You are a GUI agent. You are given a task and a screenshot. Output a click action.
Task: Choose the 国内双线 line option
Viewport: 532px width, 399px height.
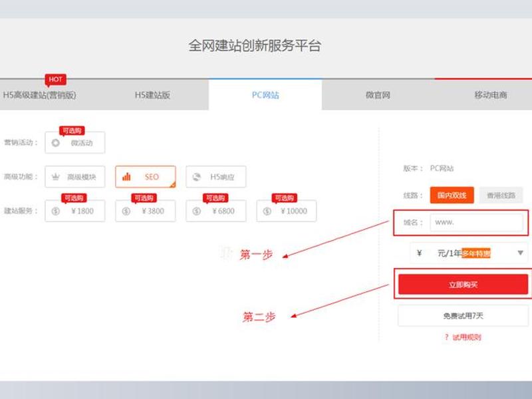pos(452,195)
